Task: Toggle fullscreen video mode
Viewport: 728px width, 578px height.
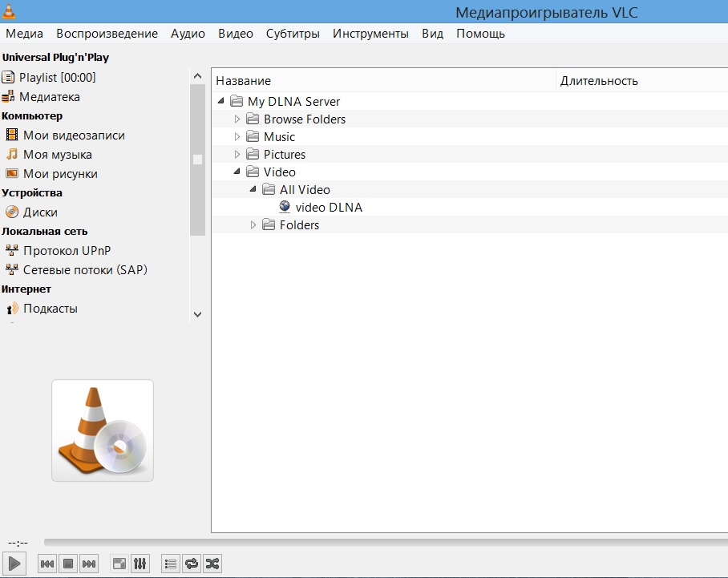Action: [x=119, y=563]
